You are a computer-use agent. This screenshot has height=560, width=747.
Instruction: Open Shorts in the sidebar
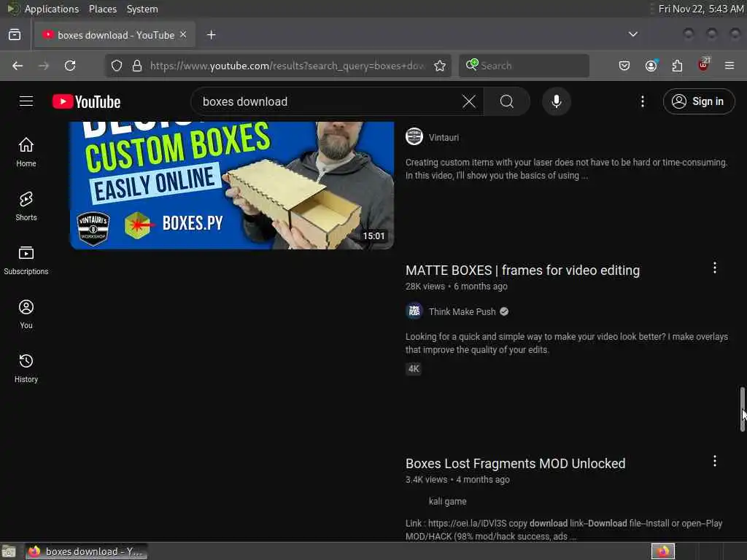(26, 206)
